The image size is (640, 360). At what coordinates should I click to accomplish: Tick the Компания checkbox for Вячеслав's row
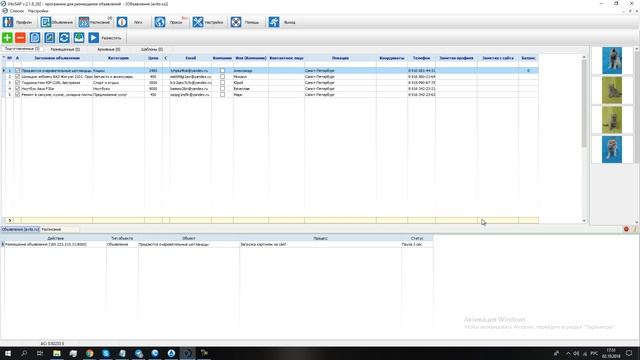point(222,89)
